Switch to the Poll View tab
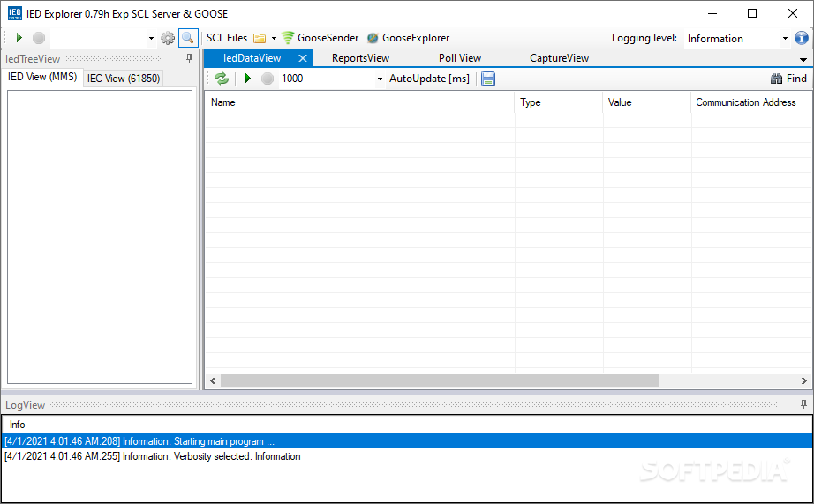This screenshot has width=814, height=504. (459, 58)
